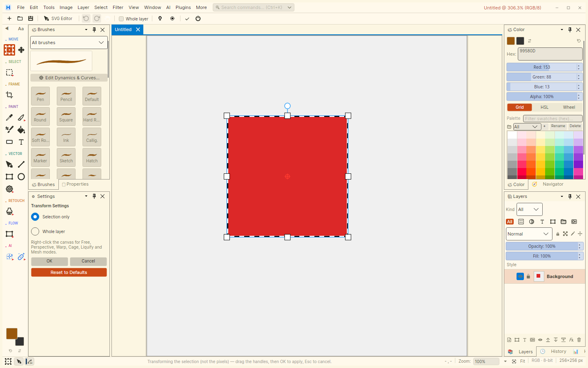Click the Commit checkmark icon in toolbar
The height and width of the screenshot is (368, 588).
click(x=187, y=18)
